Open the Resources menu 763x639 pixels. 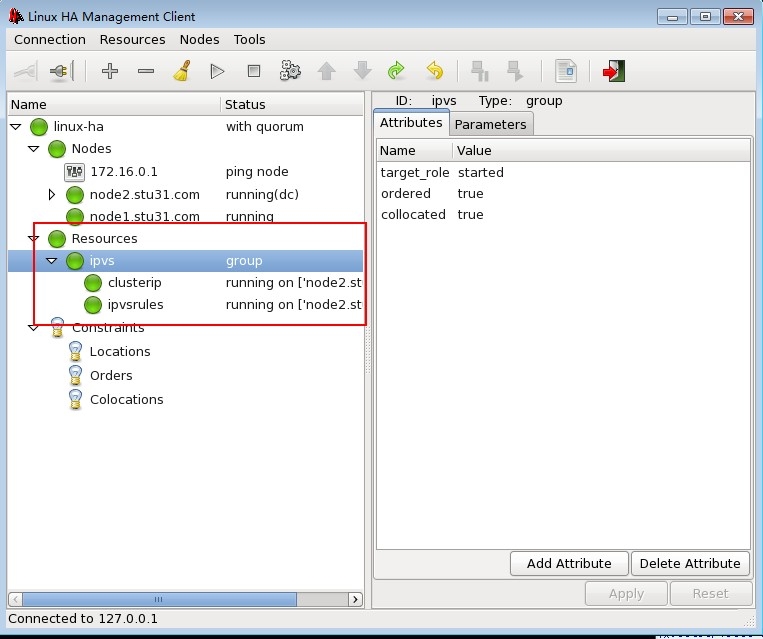point(132,39)
